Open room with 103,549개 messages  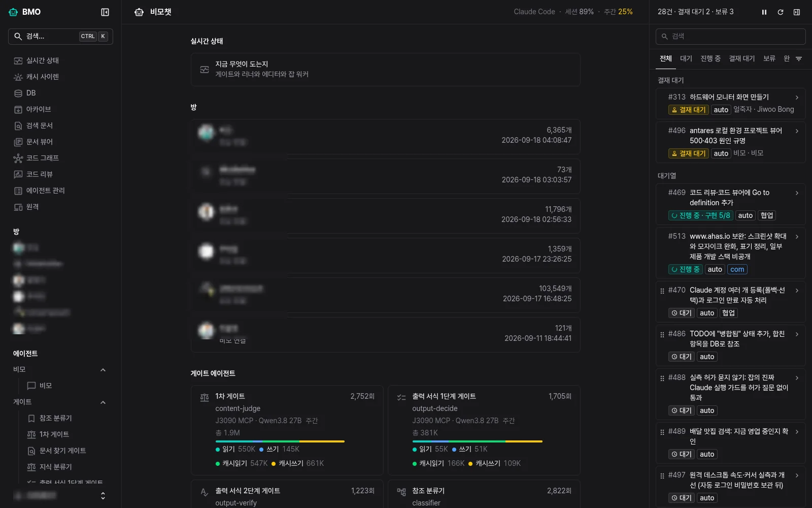pyautogui.click(x=386, y=295)
